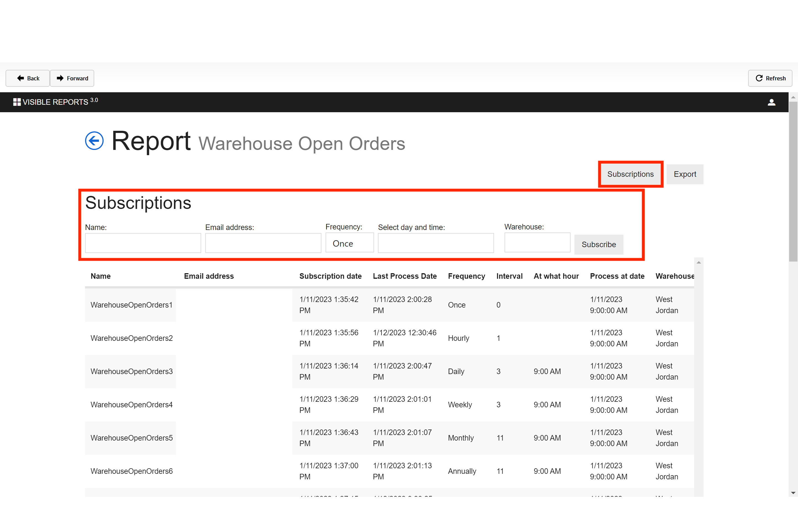The image size is (798, 532).
Task: Select the WarehouseOpenOrders4 row name
Action: tap(132, 405)
